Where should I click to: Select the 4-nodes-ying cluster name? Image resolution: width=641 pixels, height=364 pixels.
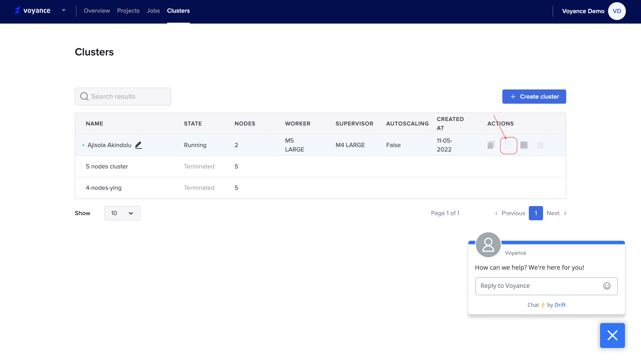coord(104,188)
